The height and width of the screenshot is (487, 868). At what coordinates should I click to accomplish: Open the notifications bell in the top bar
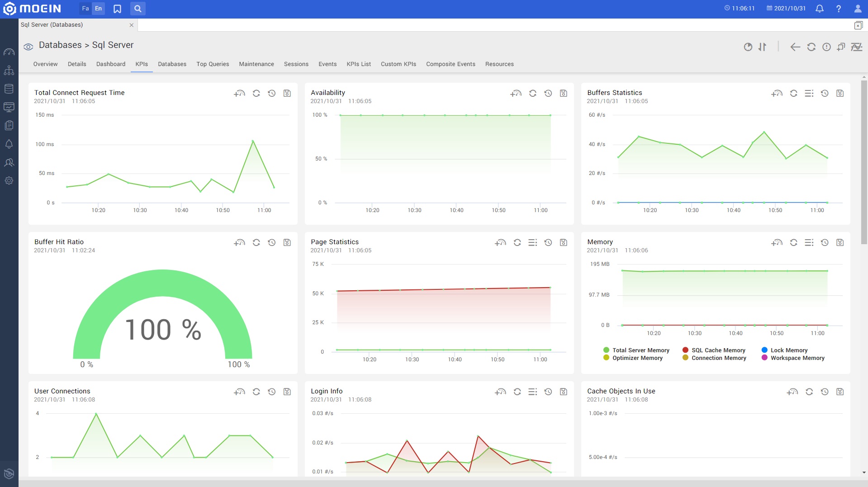[819, 9]
